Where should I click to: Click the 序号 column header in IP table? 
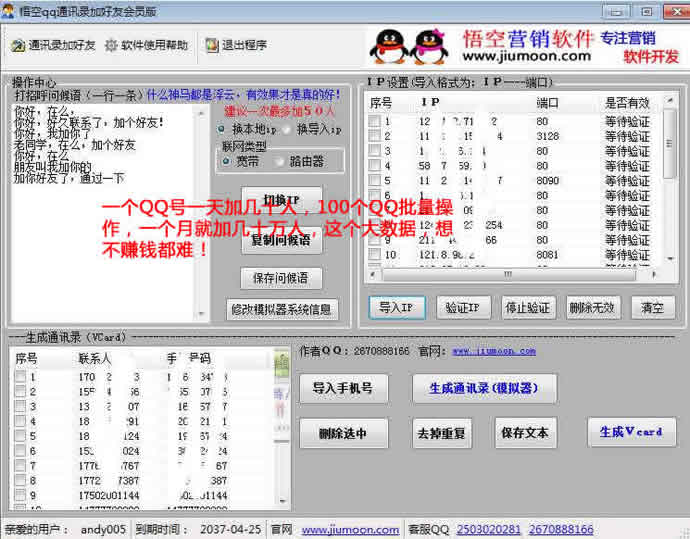(381, 103)
